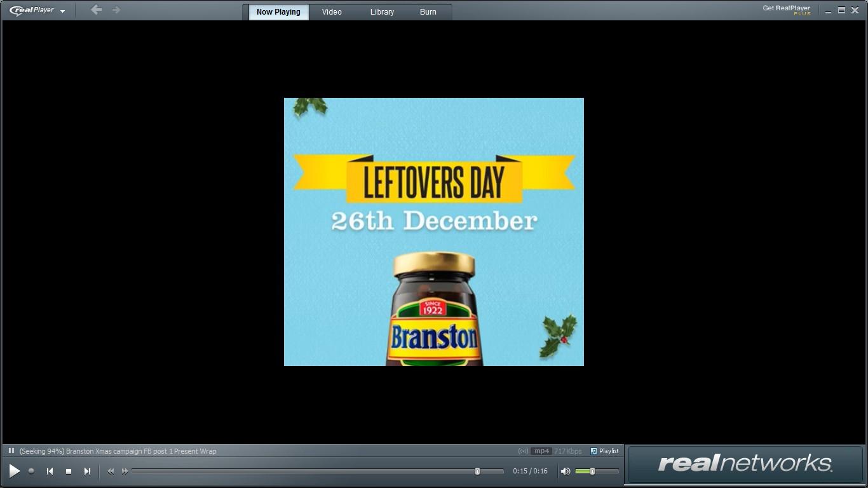Switch to the Now Playing tab
The height and width of the screenshot is (488, 868).
click(278, 12)
